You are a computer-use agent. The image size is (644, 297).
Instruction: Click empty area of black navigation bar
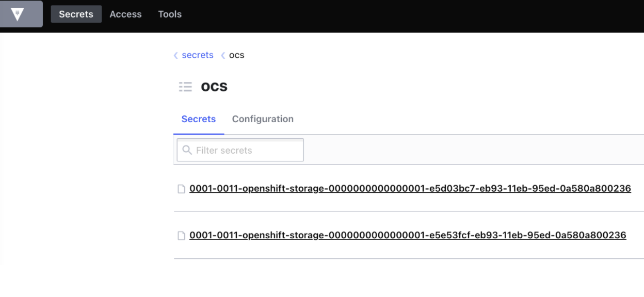click(x=413, y=15)
